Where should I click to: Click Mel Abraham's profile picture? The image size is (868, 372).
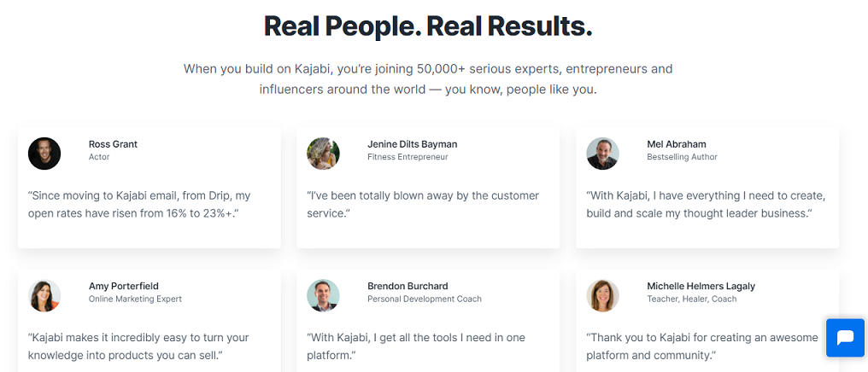pyautogui.click(x=603, y=154)
